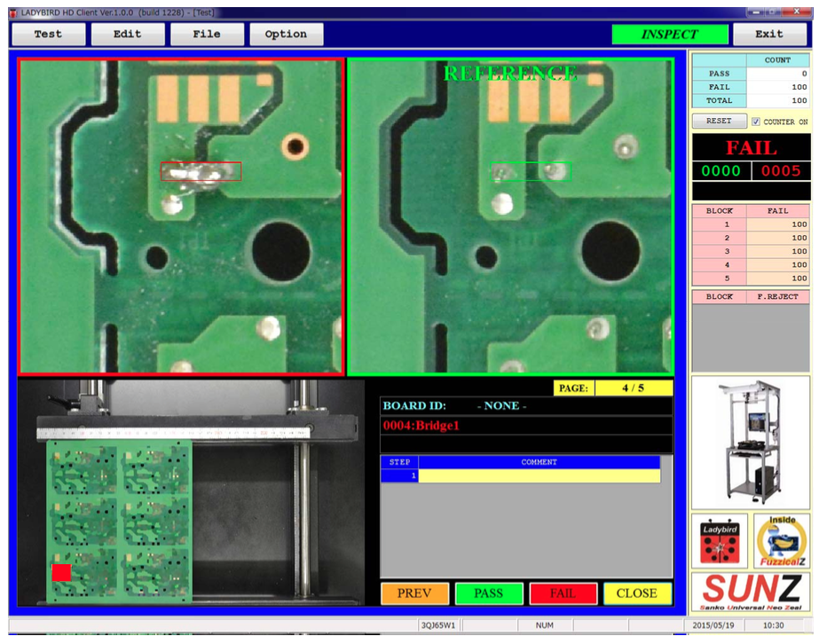Click the red defect marker on board overview
This screenshot has width=827, height=644.
click(61, 573)
